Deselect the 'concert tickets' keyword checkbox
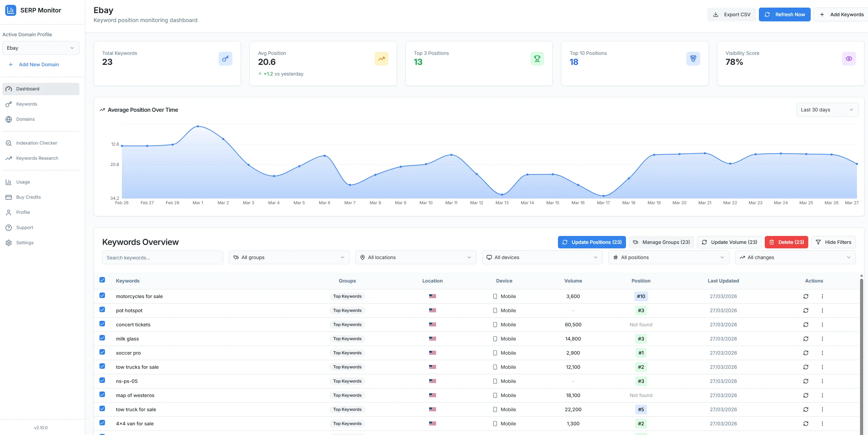 102,324
